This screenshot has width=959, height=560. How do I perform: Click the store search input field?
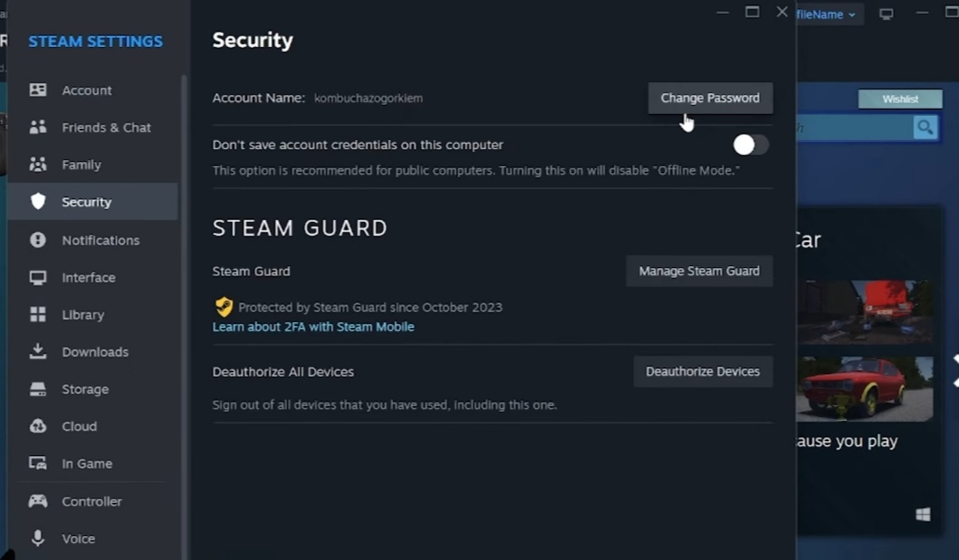(854, 127)
